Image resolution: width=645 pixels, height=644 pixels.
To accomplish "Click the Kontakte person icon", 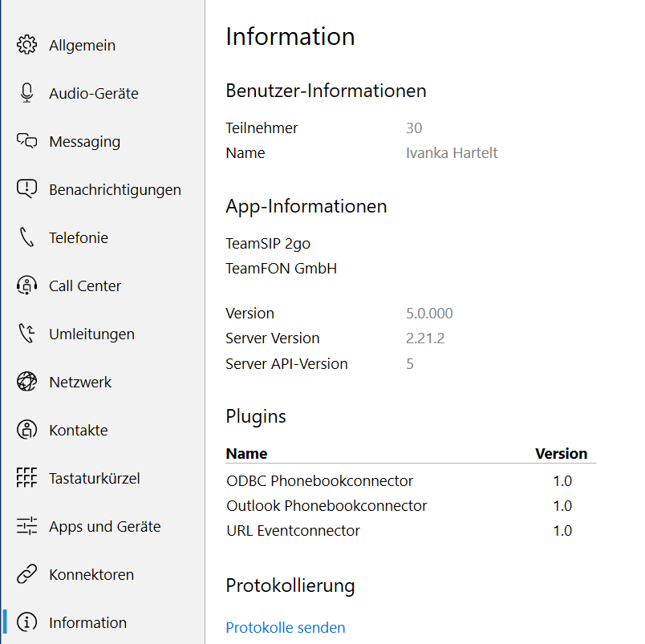I will pyautogui.click(x=26, y=430).
